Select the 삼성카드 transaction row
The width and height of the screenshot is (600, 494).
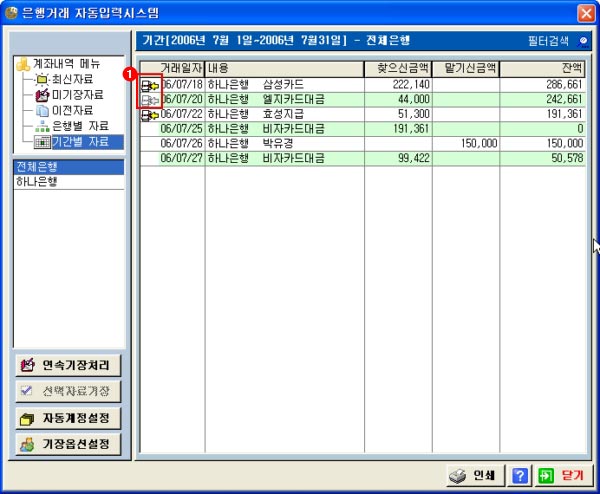pos(363,85)
